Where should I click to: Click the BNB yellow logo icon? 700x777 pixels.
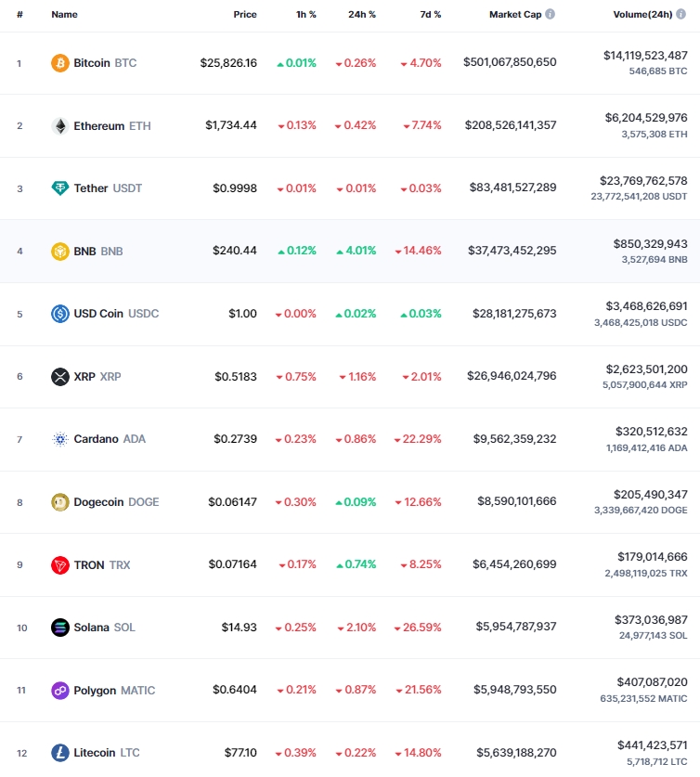point(60,252)
